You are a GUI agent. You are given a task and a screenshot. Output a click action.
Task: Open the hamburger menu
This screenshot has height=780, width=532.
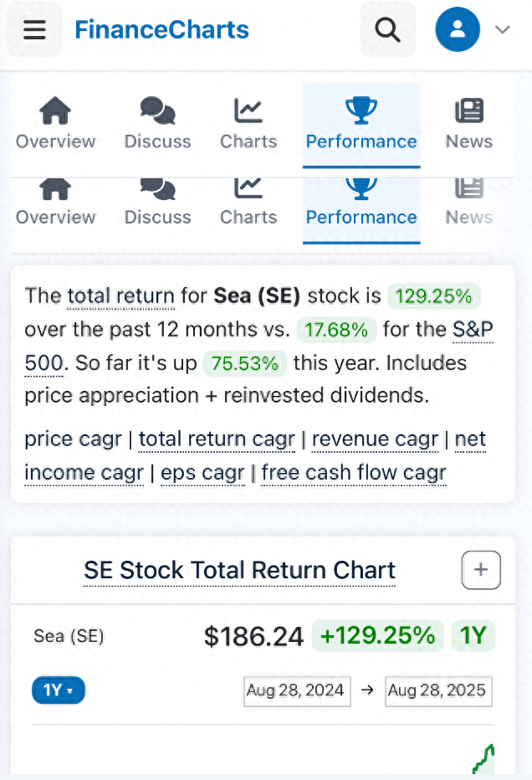click(x=34, y=30)
